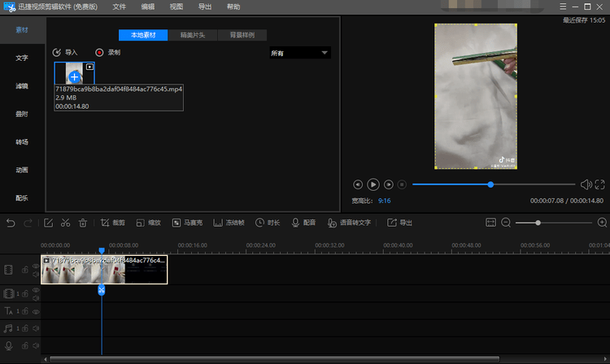This screenshot has height=364, width=610.
Task: Toggle visibility eye on main video track
Action: pyautogui.click(x=36, y=266)
